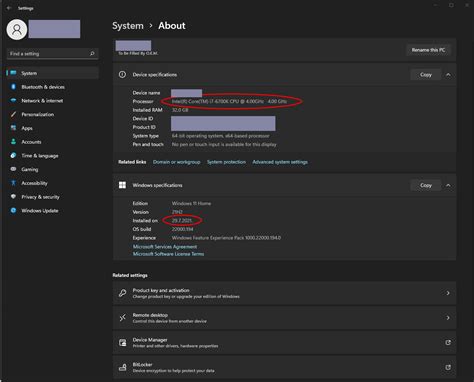This screenshot has width=474, height=382.
Task: Click the Rename this PC button
Action: [428, 50]
